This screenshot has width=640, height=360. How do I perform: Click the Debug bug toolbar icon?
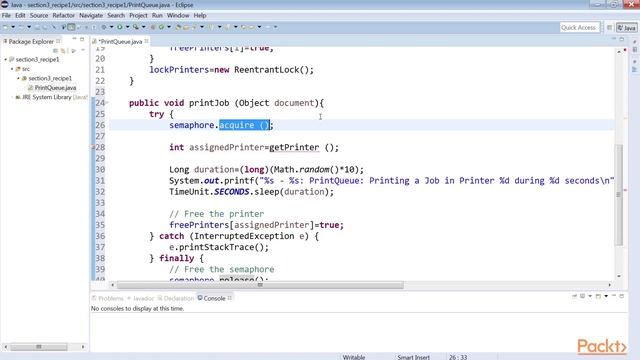tap(104, 27)
